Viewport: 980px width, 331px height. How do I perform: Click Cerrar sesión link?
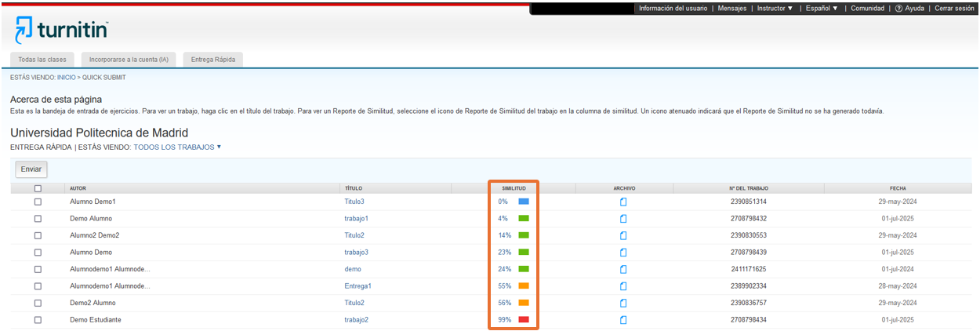coord(954,9)
